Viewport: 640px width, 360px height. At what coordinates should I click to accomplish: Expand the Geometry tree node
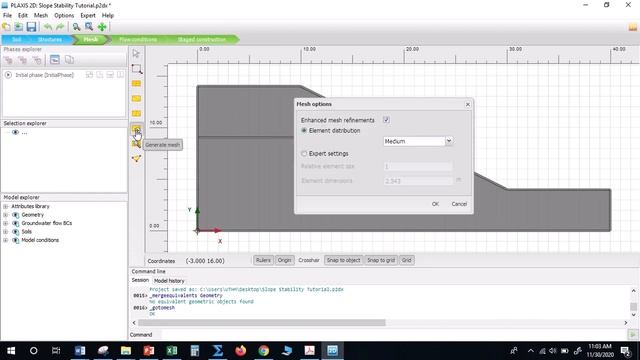point(6,215)
